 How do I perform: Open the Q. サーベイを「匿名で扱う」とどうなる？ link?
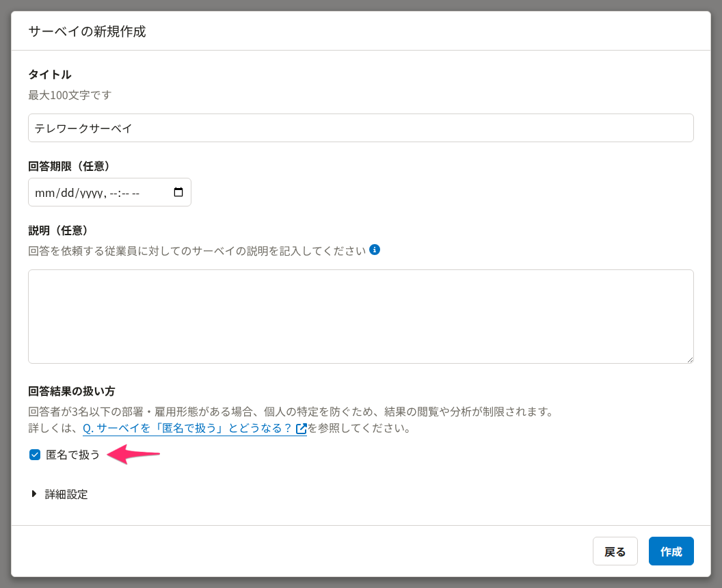point(194,428)
